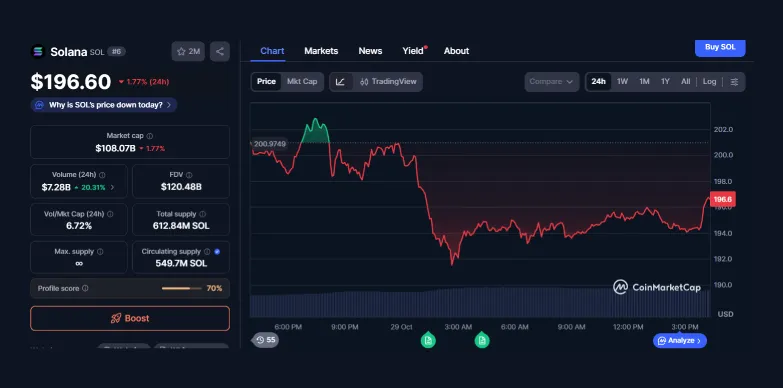783x388 pixels.
Task: Open the share icon button
Action: (220, 51)
